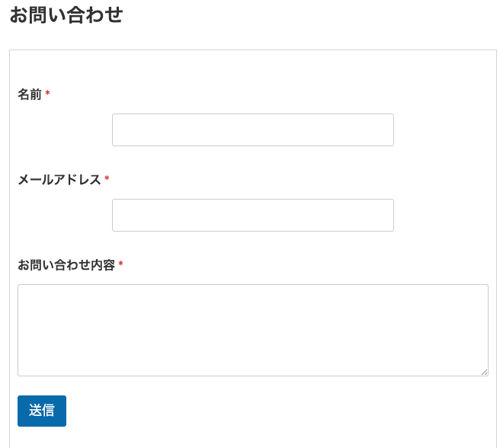The height and width of the screenshot is (448, 500).
Task: Click the 名前 field label
Action: point(30,94)
